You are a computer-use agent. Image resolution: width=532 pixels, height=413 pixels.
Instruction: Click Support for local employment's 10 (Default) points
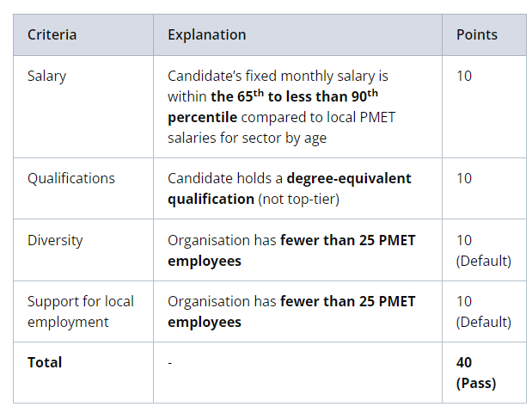[483, 311]
